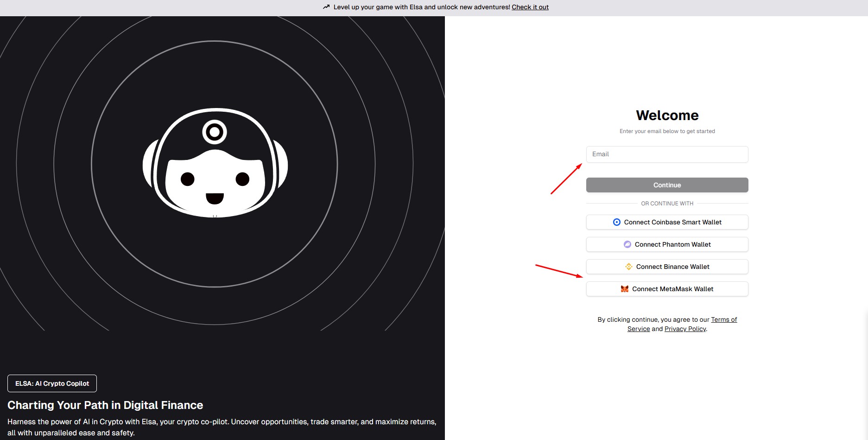Click the "ELSA: AI Crypto Copilot" badge

52,383
